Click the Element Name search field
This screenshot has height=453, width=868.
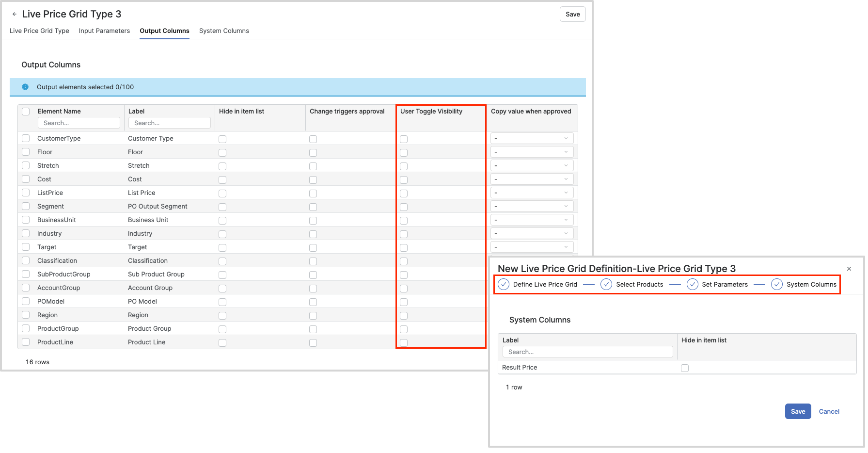pos(79,123)
